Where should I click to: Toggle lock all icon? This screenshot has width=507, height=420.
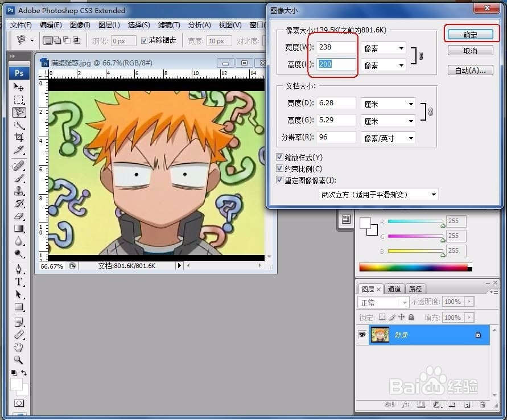click(x=411, y=317)
